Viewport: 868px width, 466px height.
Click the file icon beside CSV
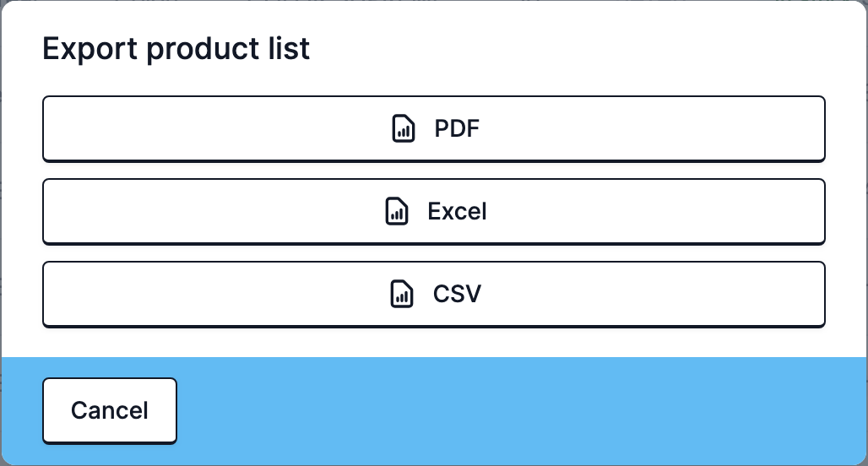click(401, 294)
